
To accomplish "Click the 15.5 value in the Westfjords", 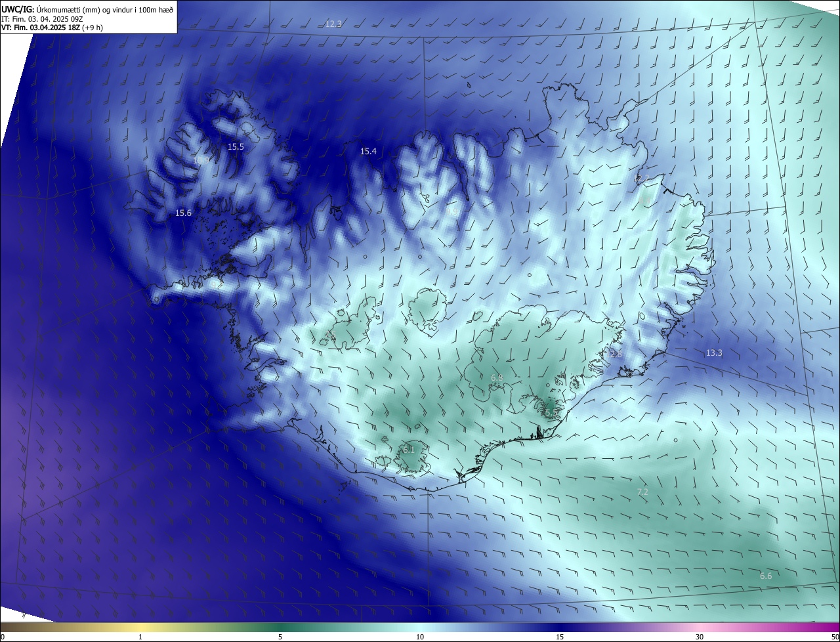I will [x=236, y=147].
